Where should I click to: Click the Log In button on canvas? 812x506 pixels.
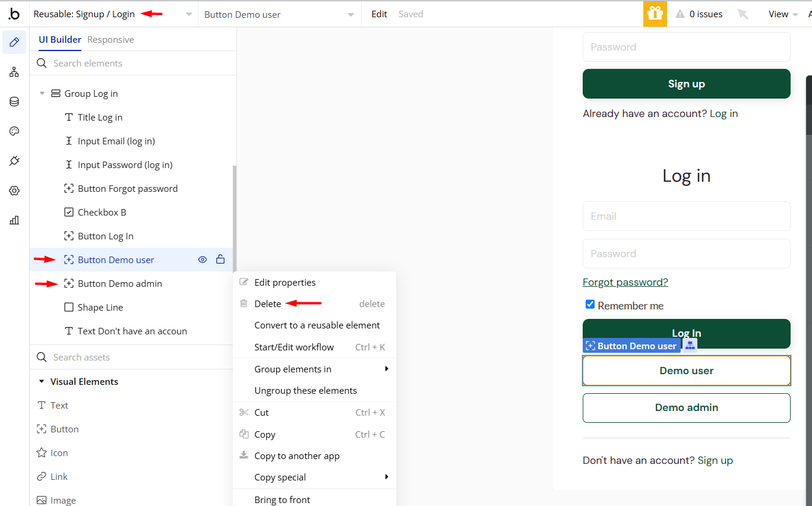(x=687, y=334)
